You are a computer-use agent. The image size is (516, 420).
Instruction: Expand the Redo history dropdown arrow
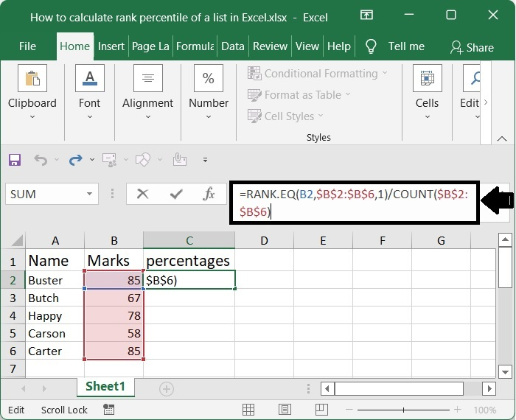[x=91, y=159]
